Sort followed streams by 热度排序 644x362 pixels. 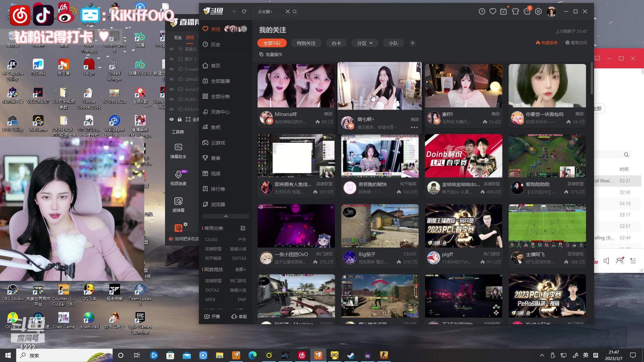tap(547, 43)
